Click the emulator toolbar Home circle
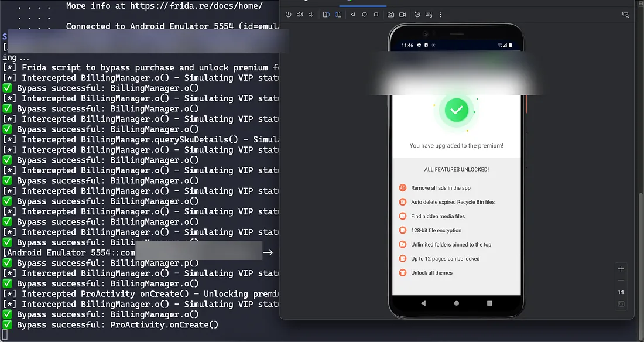Screen dimensions: 644x342 pyautogui.click(x=365, y=15)
